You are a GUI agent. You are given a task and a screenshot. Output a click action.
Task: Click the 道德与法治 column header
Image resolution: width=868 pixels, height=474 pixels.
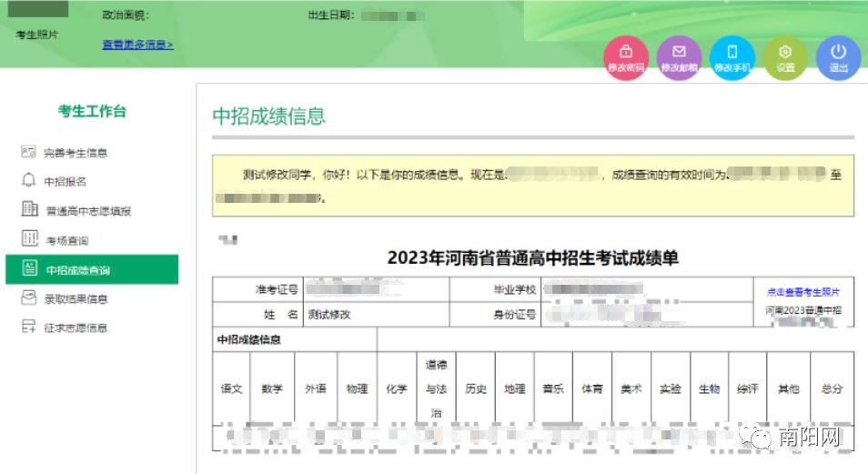[x=436, y=388]
